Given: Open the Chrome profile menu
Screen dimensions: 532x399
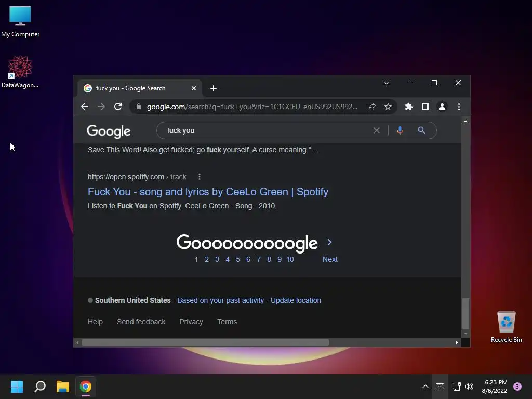Looking at the screenshot, I should point(442,107).
